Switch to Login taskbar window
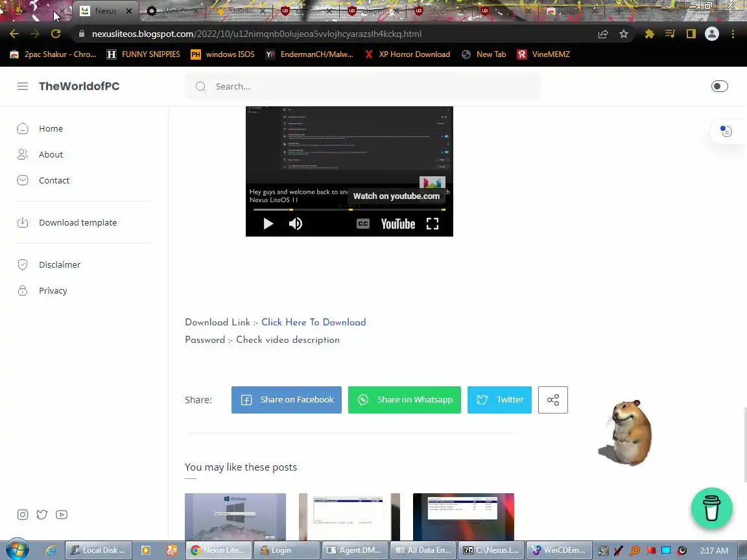Viewport: 747px width, 560px height. (287, 550)
